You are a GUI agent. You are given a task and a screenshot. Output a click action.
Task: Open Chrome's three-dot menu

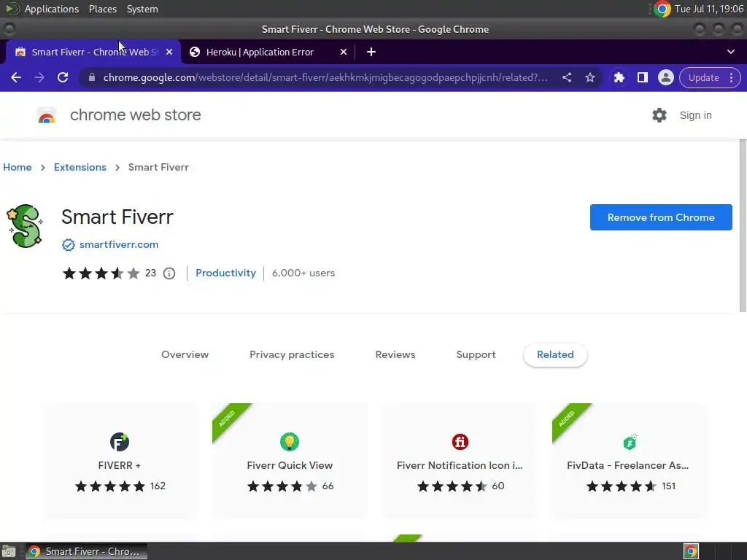(x=731, y=77)
